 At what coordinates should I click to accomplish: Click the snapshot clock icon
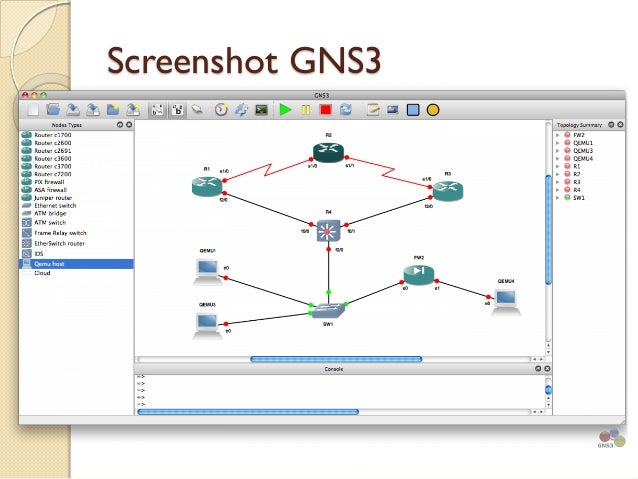[221, 110]
